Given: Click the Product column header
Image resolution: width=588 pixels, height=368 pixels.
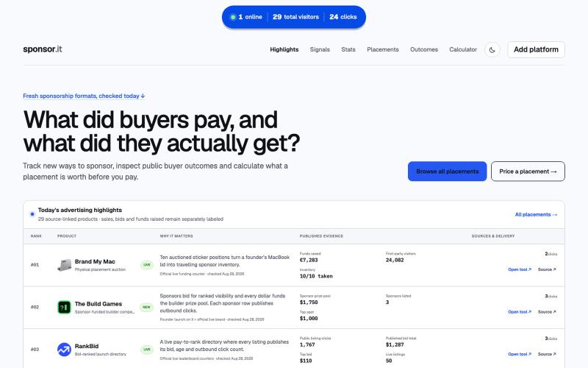Looking at the screenshot, I should [67, 236].
